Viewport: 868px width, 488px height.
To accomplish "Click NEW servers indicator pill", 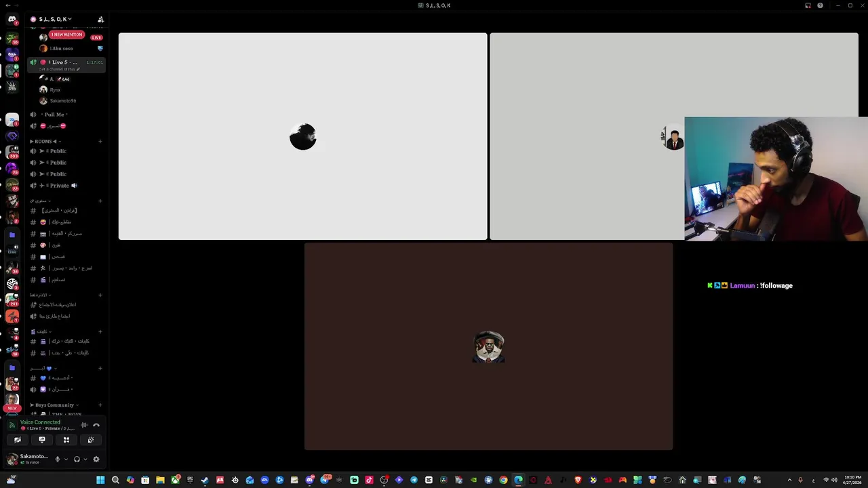I will tap(12, 408).
